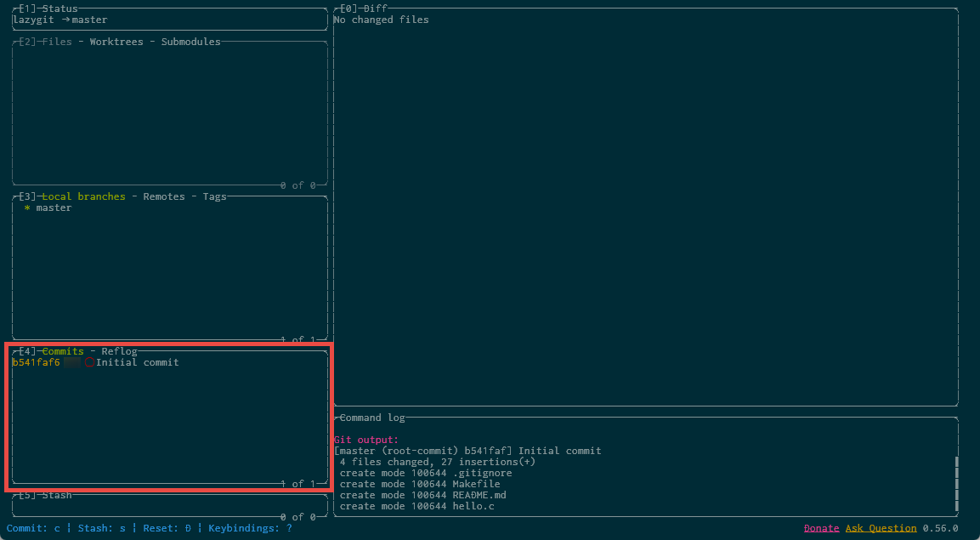Select the Files tab
This screenshot has width=980, height=540.
57,42
